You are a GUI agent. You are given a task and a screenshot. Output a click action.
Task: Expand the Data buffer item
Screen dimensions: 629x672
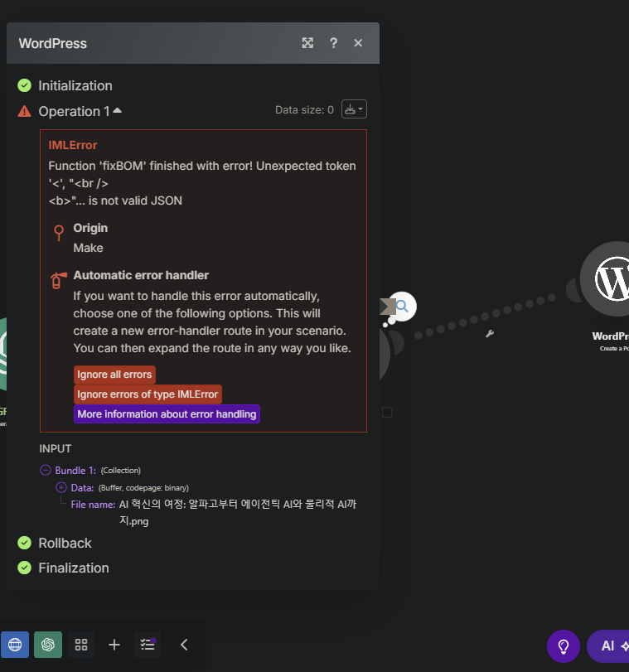point(61,487)
